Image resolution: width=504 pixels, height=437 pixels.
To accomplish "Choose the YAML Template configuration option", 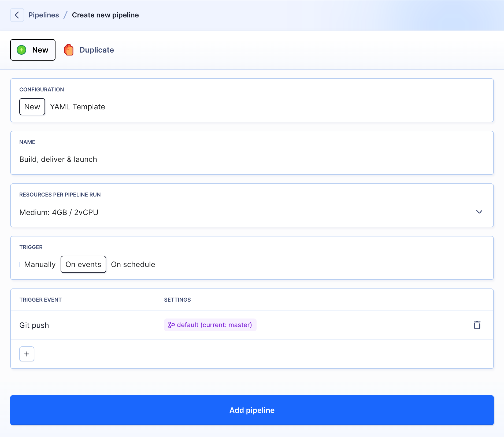I will click(77, 107).
